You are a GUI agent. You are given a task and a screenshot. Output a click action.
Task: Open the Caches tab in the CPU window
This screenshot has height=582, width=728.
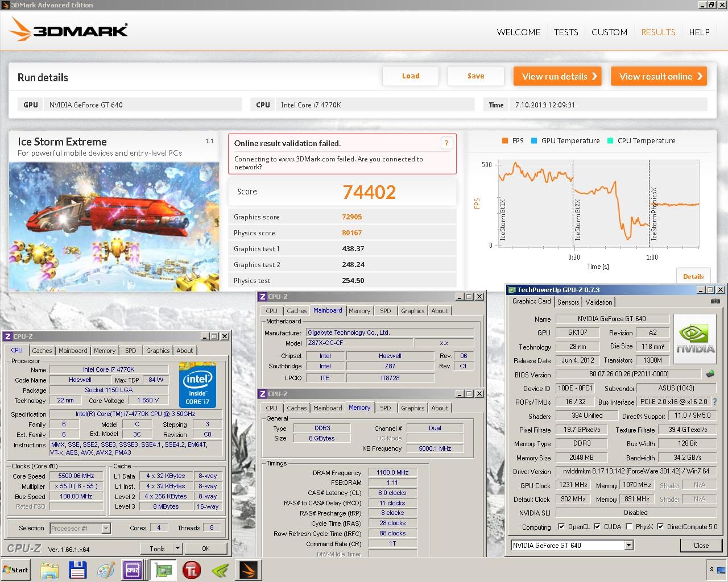[x=42, y=351]
